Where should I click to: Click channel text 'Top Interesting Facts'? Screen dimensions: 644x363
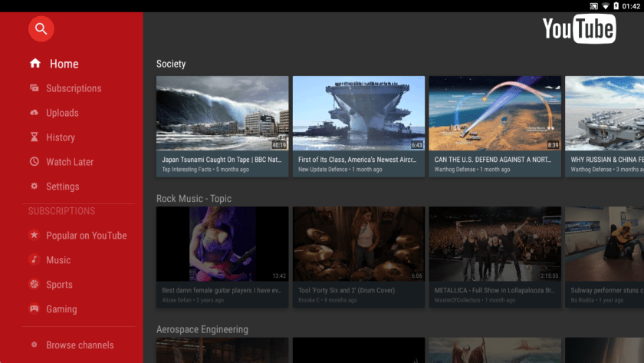click(186, 170)
